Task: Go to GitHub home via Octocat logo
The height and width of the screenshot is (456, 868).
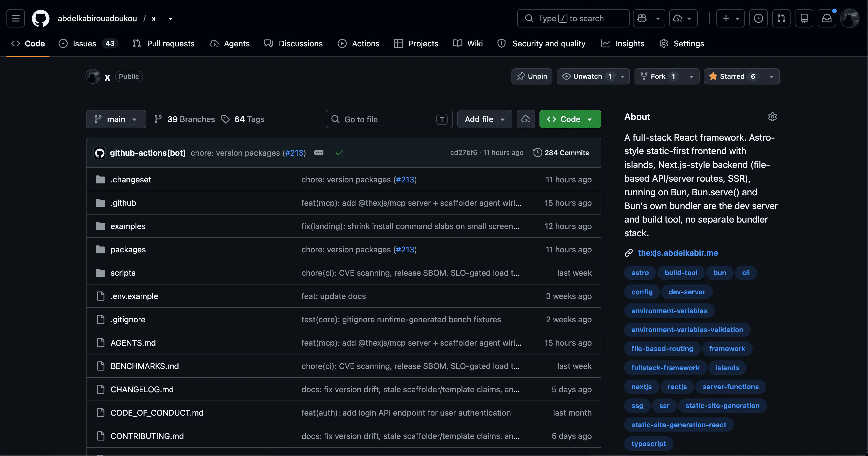Action: click(40, 18)
